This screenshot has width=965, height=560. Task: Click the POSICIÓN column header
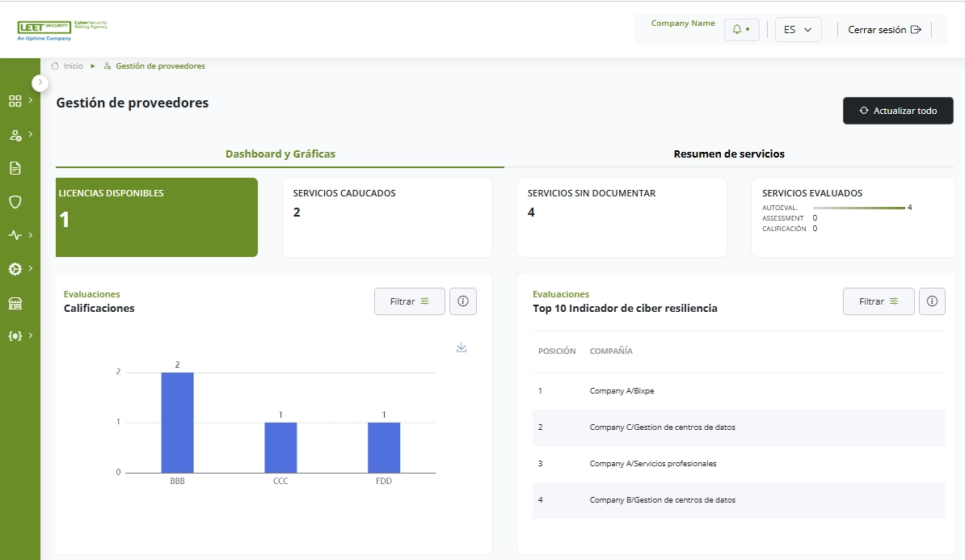coord(557,351)
